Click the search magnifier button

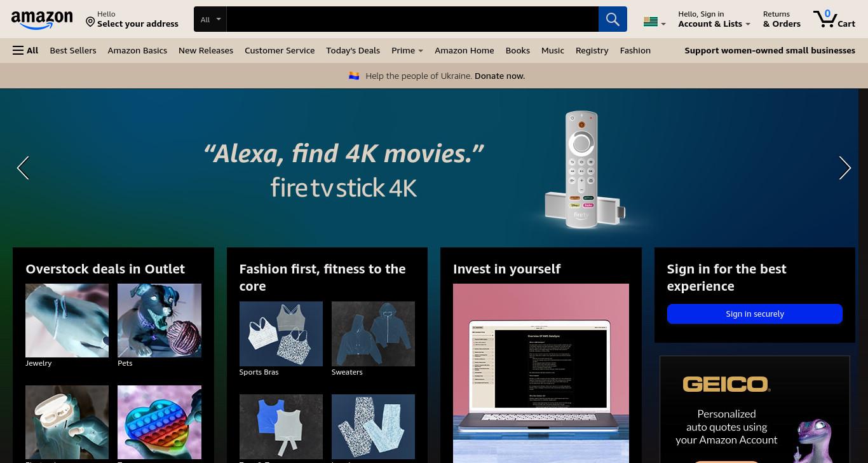point(613,19)
